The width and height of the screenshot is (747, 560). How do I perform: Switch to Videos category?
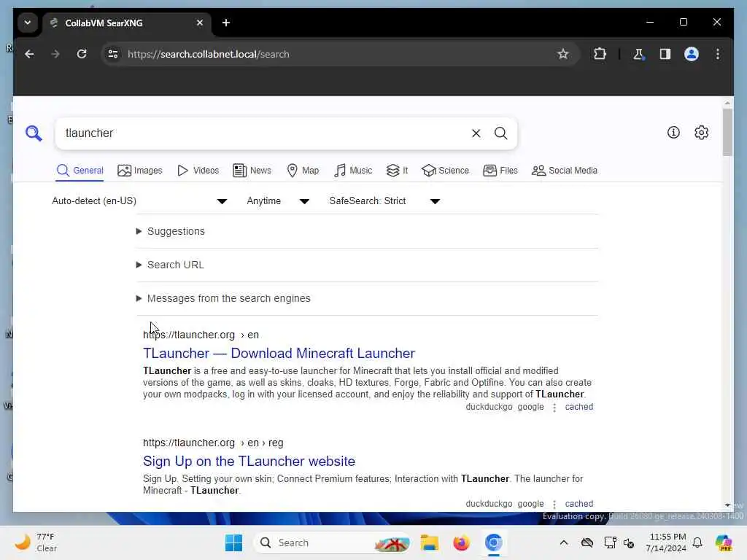[198, 171]
